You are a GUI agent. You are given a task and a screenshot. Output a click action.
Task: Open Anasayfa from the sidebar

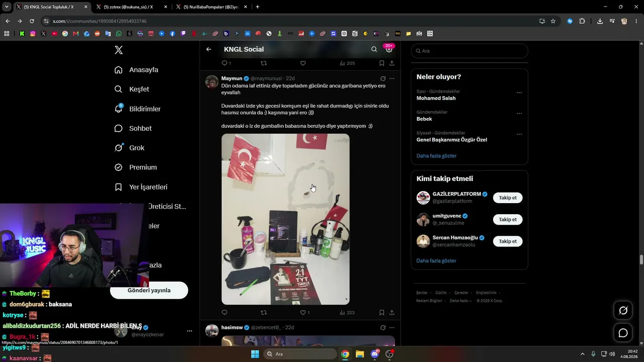click(x=136, y=70)
